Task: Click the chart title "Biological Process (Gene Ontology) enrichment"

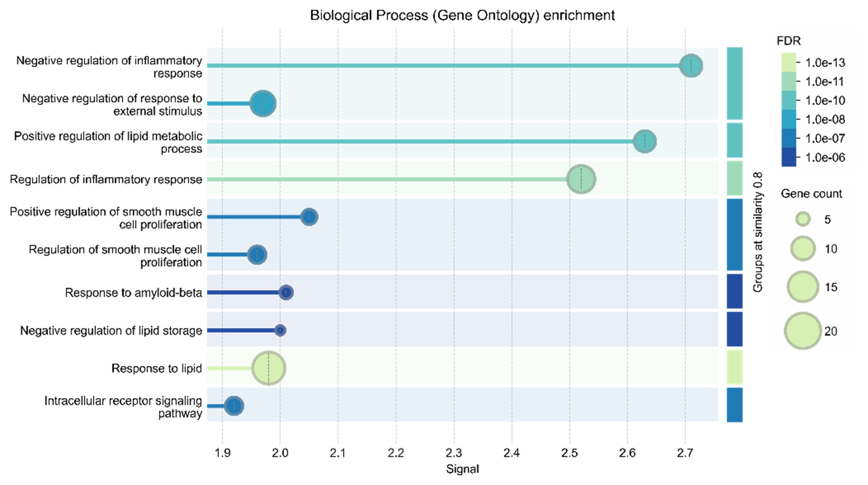Action: [462, 15]
